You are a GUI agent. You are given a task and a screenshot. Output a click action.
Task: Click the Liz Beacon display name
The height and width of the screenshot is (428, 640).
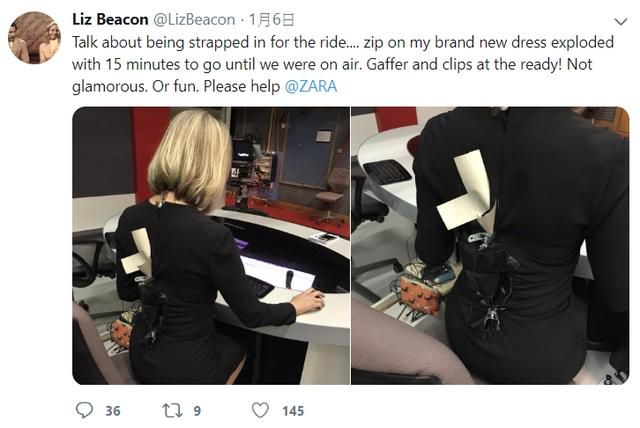click(x=110, y=19)
